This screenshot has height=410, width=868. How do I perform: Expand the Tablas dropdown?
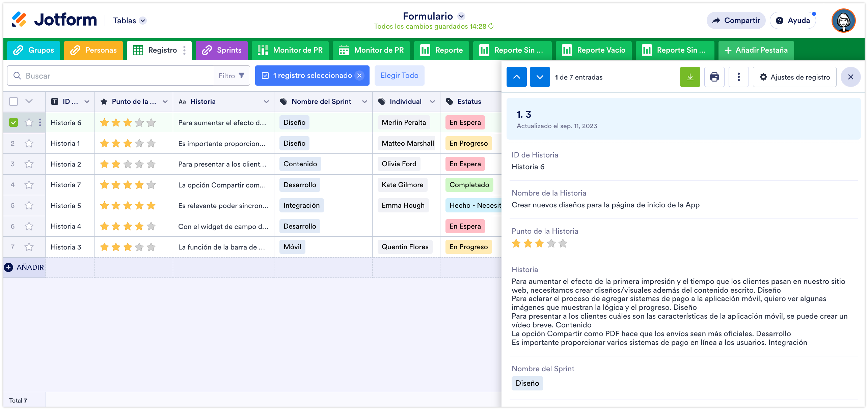(143, 21)
